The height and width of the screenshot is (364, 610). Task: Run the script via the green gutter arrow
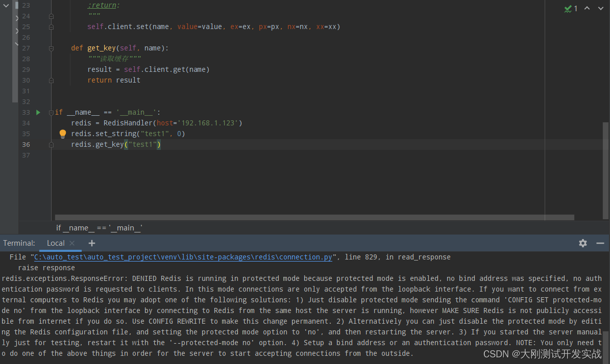[38, 112]
